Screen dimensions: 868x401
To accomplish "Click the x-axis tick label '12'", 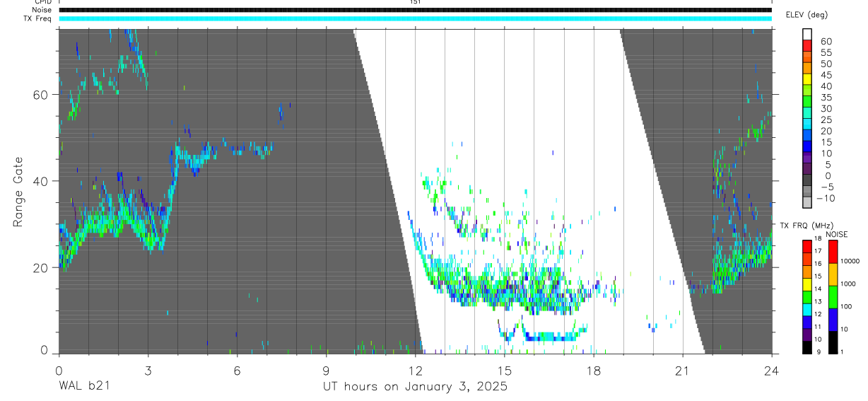I will click(x=415, y=370).
